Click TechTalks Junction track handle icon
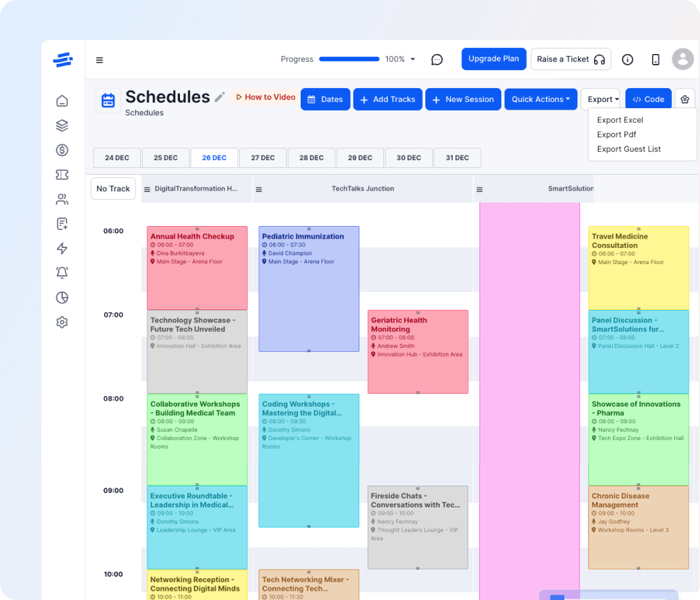700x600 pixels. (x=259, y=190)
